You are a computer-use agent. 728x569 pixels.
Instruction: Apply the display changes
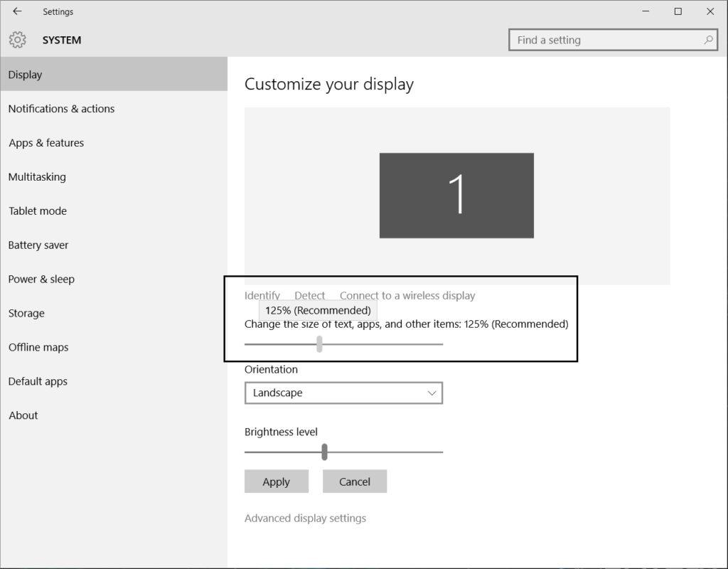276,481
